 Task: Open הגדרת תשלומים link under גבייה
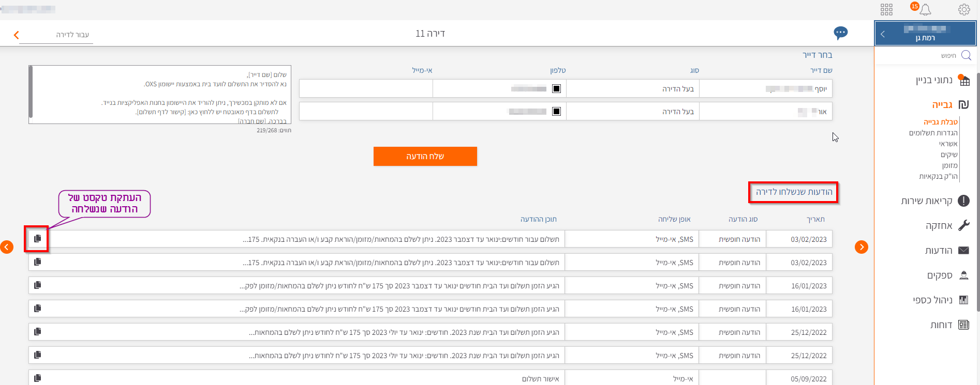click(x=933, y=133)
